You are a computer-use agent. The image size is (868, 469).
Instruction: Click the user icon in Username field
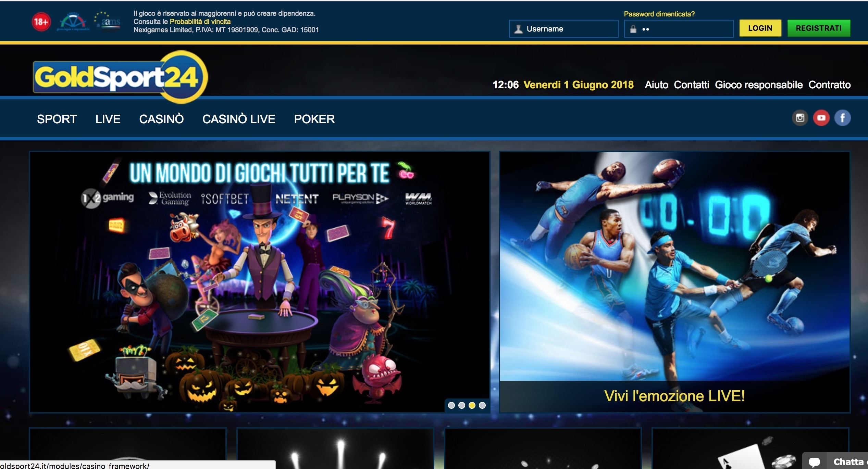(x=518, y=29)
